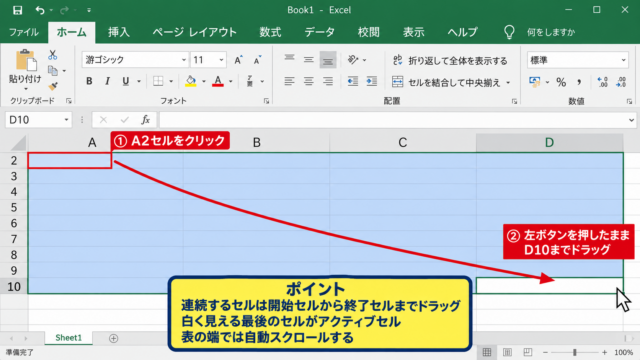Toggle align text left
The height and width of the screenshot is (360, 640).
[x=289, y=81]
